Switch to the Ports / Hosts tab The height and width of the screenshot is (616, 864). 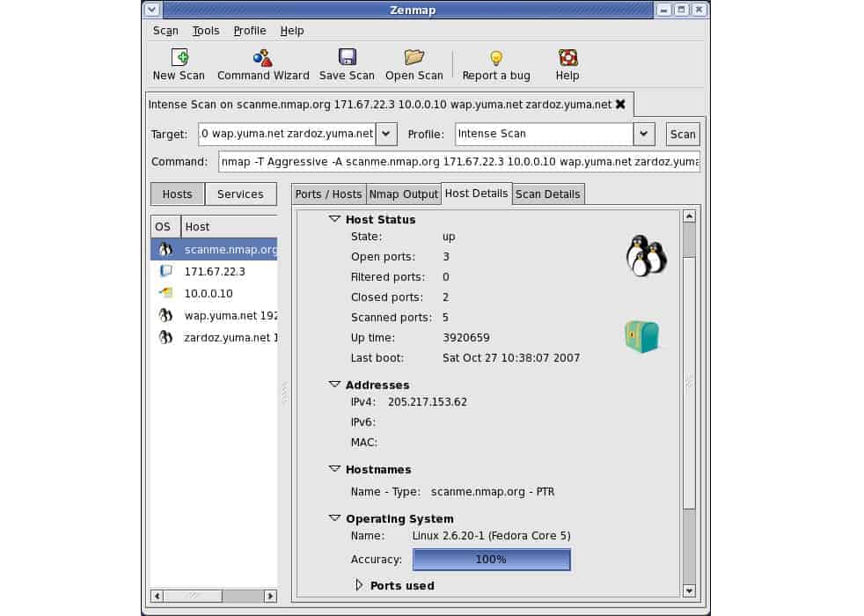(x=328, y=194)
